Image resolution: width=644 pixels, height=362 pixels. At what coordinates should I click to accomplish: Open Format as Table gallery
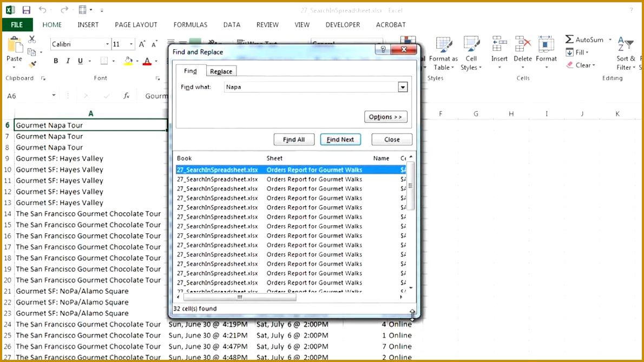444,54
